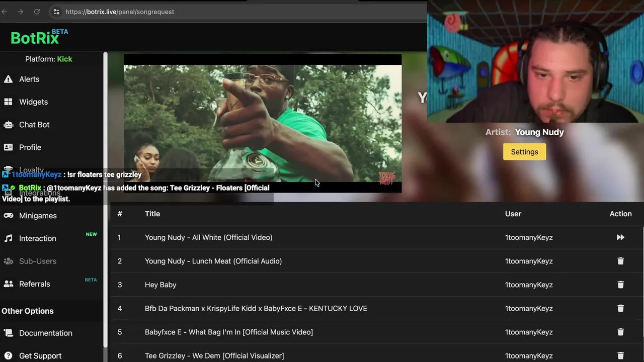Image resolution: width=644 pixels, height=362 pixels.
Task: Open Get Support link
Action: click(x=40, y=355)
